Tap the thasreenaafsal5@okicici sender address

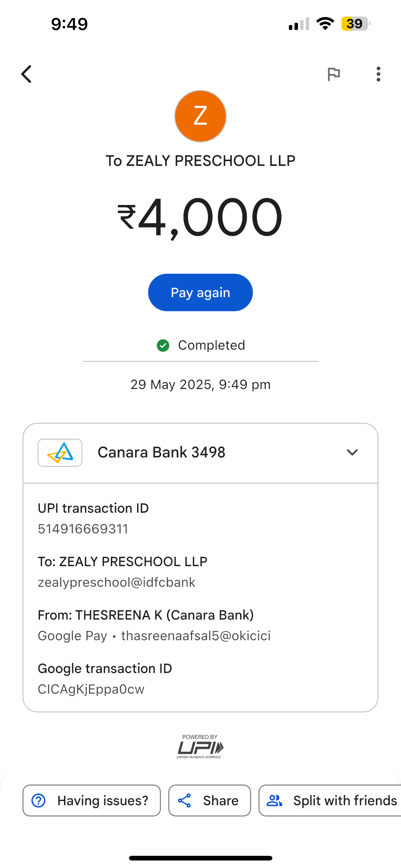[x=196, y=636]
